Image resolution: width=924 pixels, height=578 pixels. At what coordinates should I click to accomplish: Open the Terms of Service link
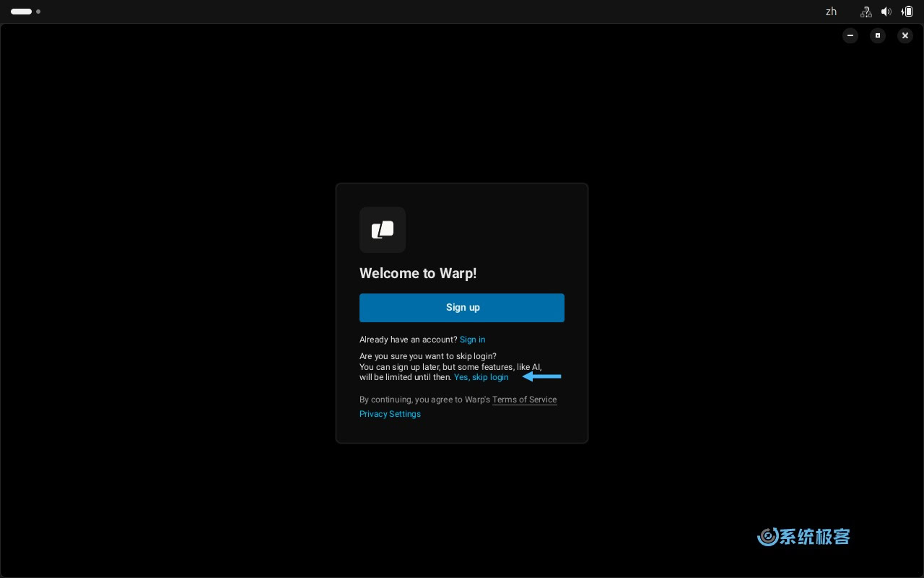point(524,400)
